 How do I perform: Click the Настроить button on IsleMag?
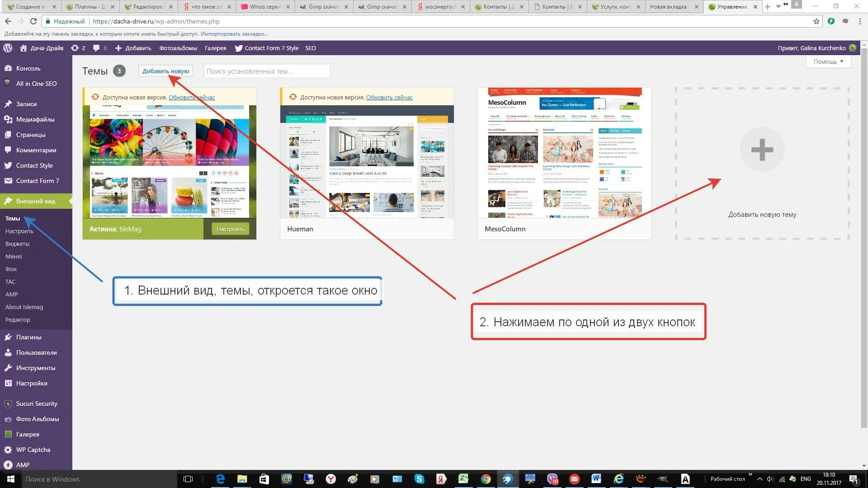point(230,229)
